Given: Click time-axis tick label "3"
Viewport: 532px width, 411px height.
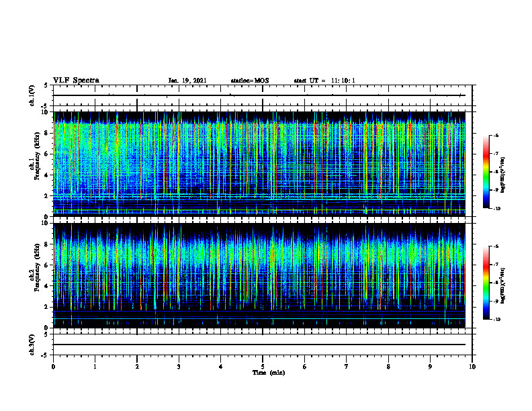Looking at the screenshot, I should 179,367.
